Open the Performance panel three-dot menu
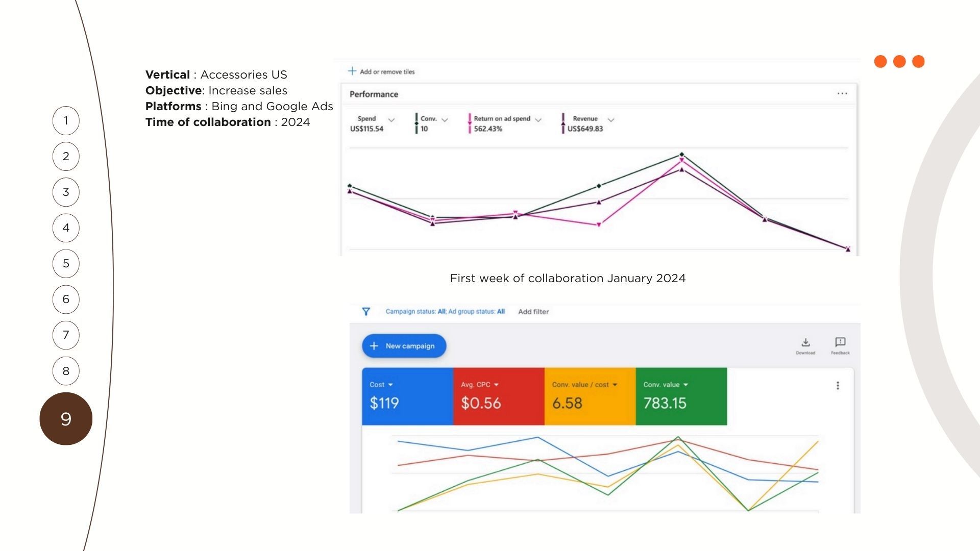980x551 pixels. click(x=842, y=93)
